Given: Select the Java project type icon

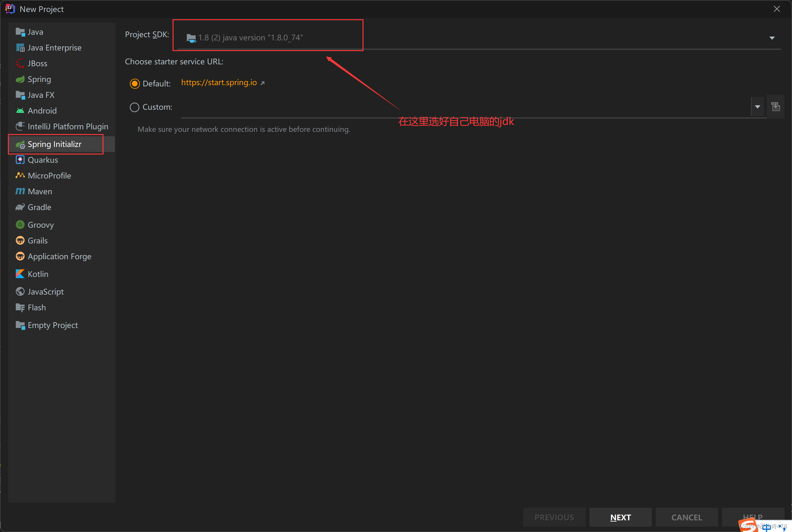Looking at the screenshot, I should 20,32.
